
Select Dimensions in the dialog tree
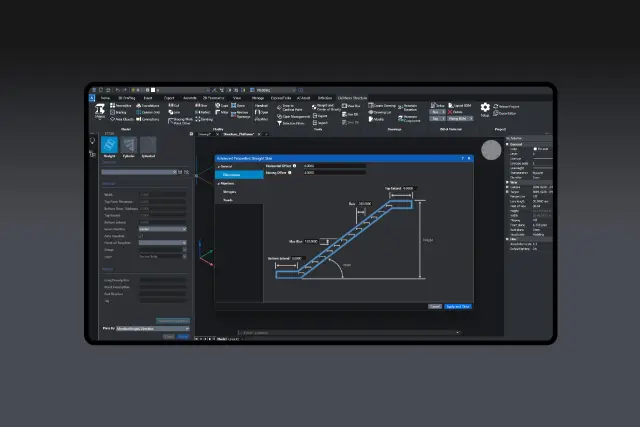(239, 175)
